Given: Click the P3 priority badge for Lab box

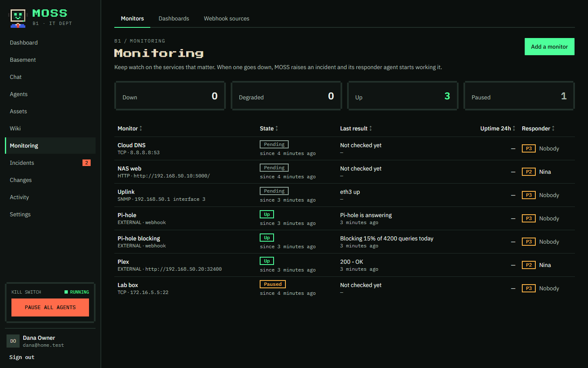Looking at the screenshot, I should click(529, 288).
